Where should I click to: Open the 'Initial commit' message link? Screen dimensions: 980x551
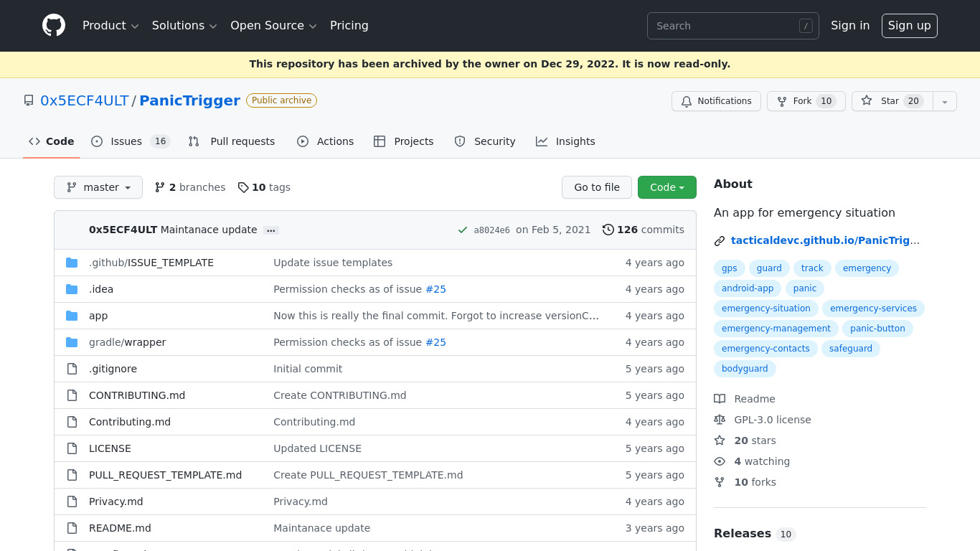tap(308, 369)
